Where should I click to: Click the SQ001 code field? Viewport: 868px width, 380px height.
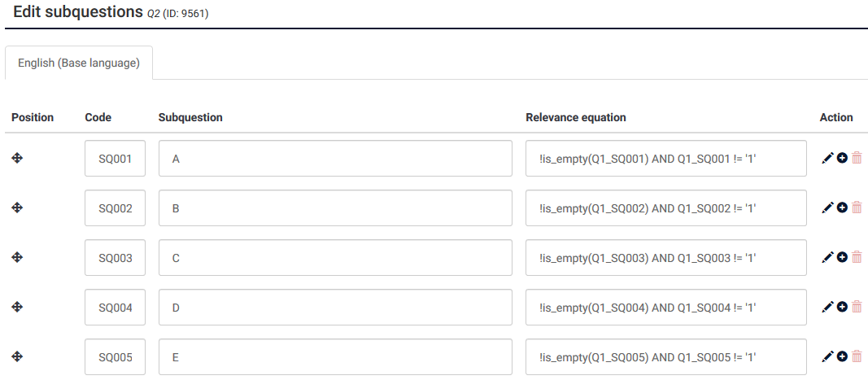pos(115,159)
